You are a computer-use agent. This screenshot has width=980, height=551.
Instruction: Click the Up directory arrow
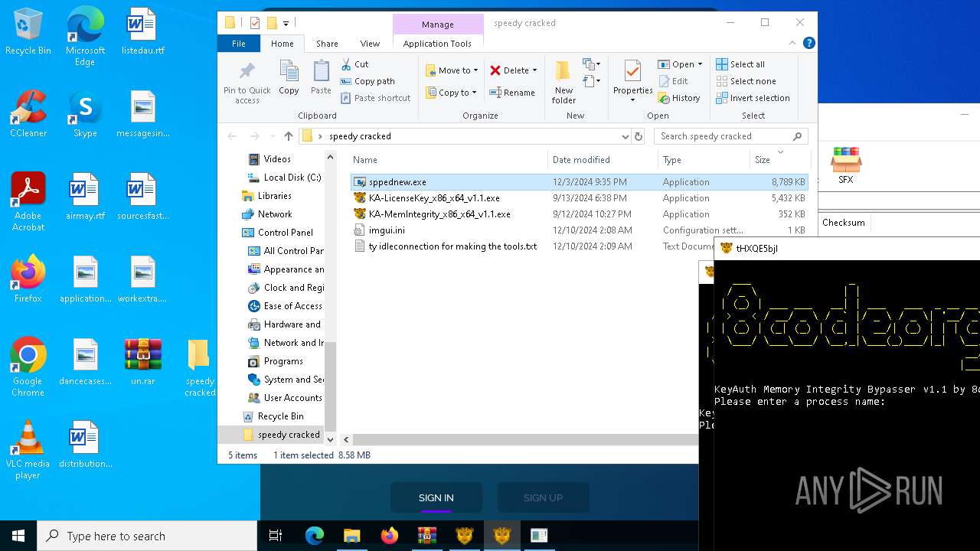(288, 136)
